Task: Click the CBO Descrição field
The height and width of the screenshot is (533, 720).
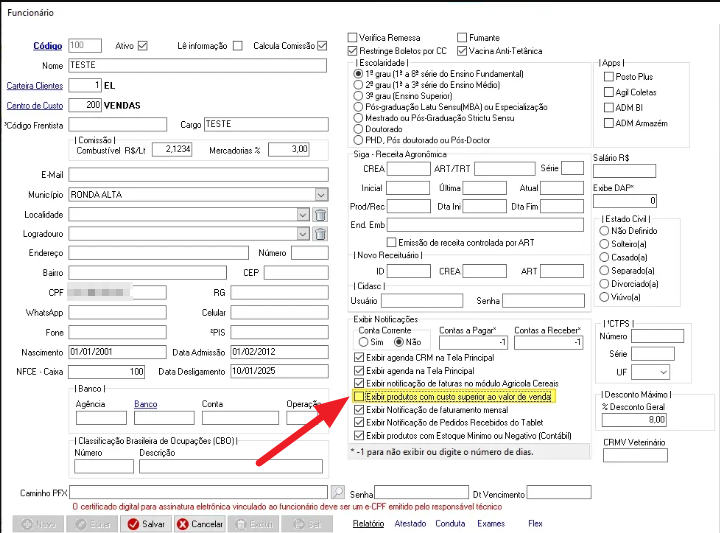Action: (231, 466)
